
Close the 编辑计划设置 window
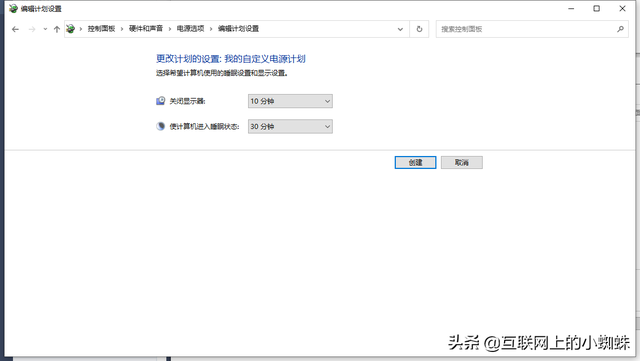pyautogui.click(x=622, y=8)
